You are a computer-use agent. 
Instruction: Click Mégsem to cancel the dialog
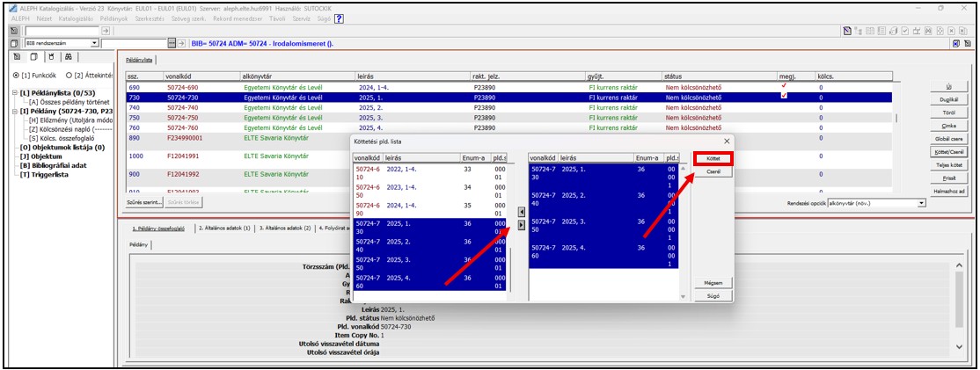click(x=713, y=283)
